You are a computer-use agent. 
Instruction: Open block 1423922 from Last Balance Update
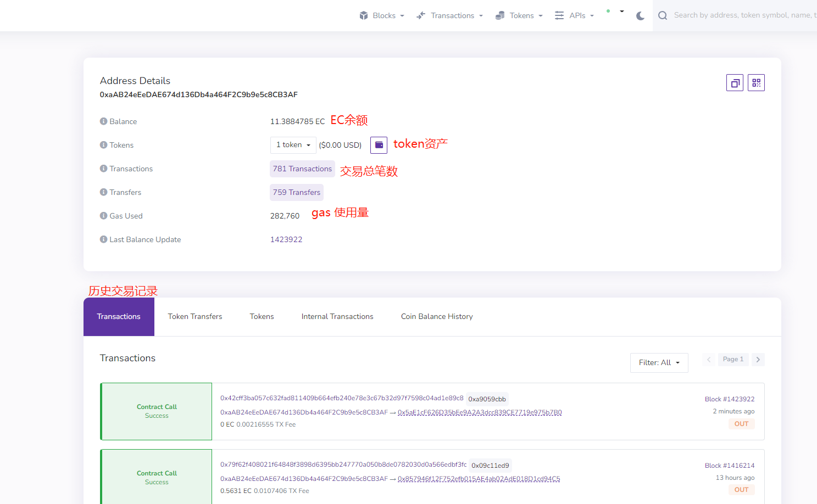[x=286, y=239]
